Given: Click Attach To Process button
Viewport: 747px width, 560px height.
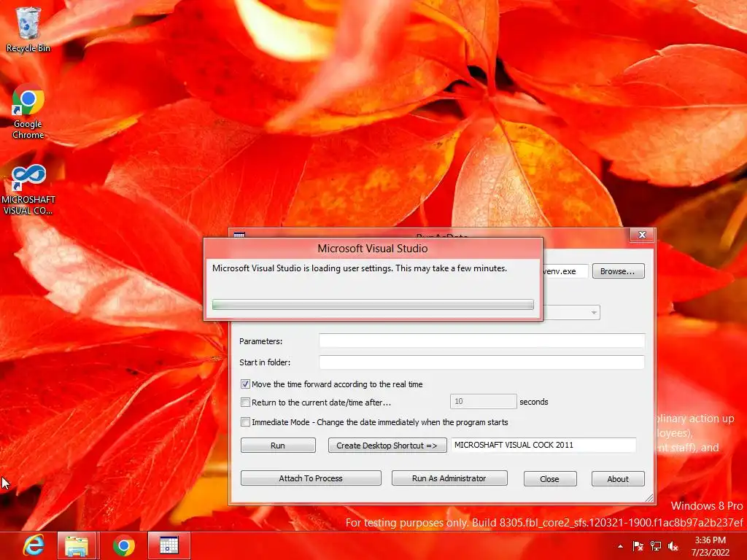Looking at the screenshot, I should click(x=311, y=478).
